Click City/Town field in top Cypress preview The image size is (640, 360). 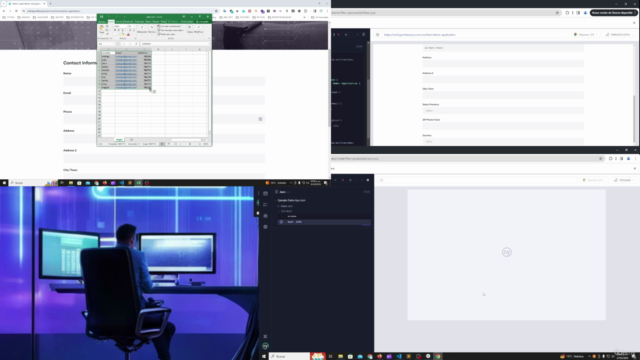click(503, 95)
